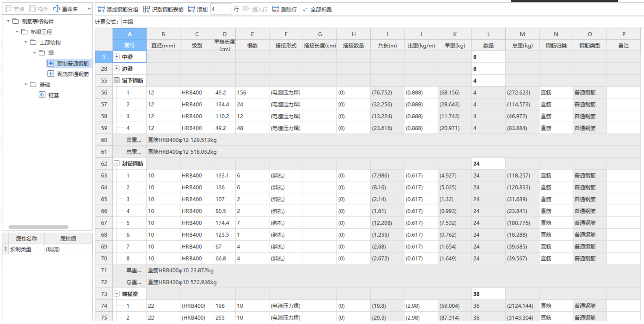Click the length cell 174.4 in row 67

(x=224, y=223)
